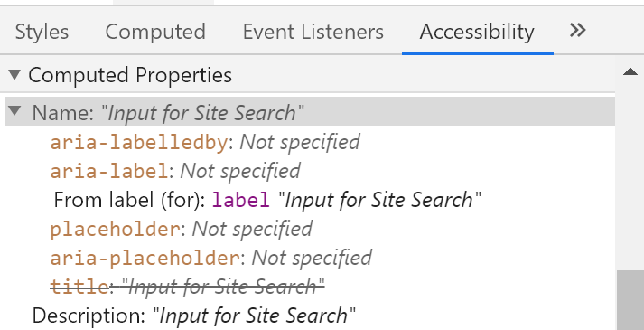The height and width of the screenshot is (330, 644).
Task: Select the Description property row
Action: [194, 316]
